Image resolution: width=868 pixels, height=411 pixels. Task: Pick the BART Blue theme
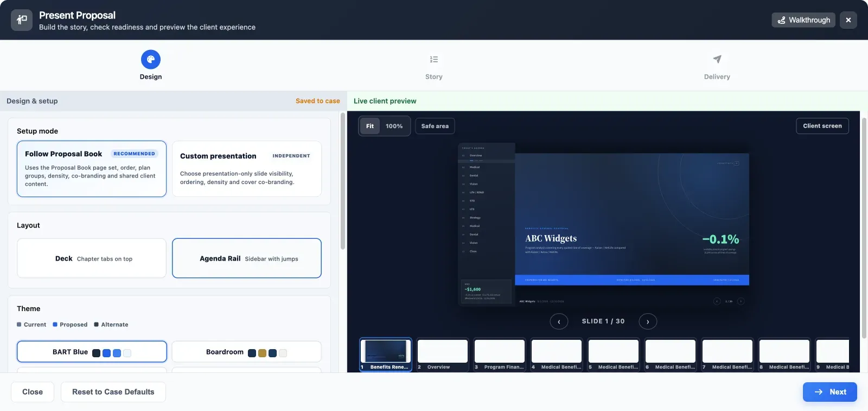(92, 352)
